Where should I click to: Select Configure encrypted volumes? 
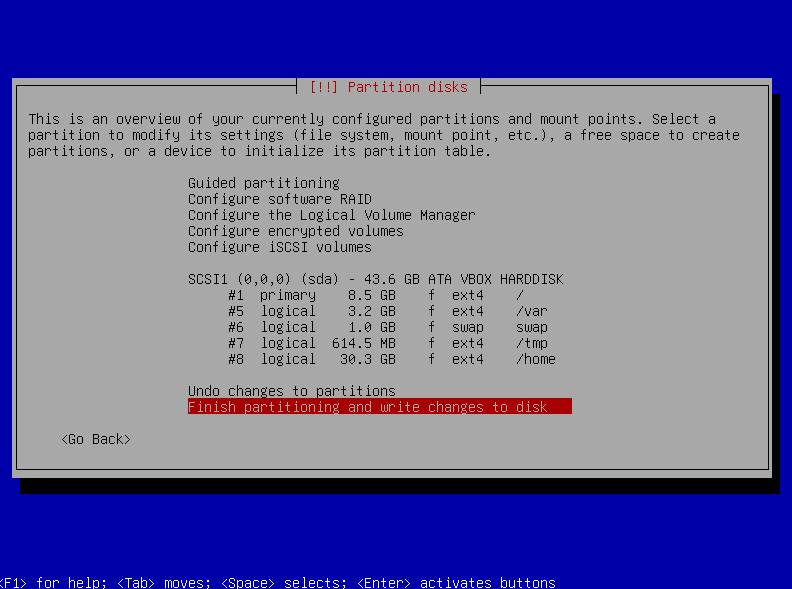click(x=295, y=231)
